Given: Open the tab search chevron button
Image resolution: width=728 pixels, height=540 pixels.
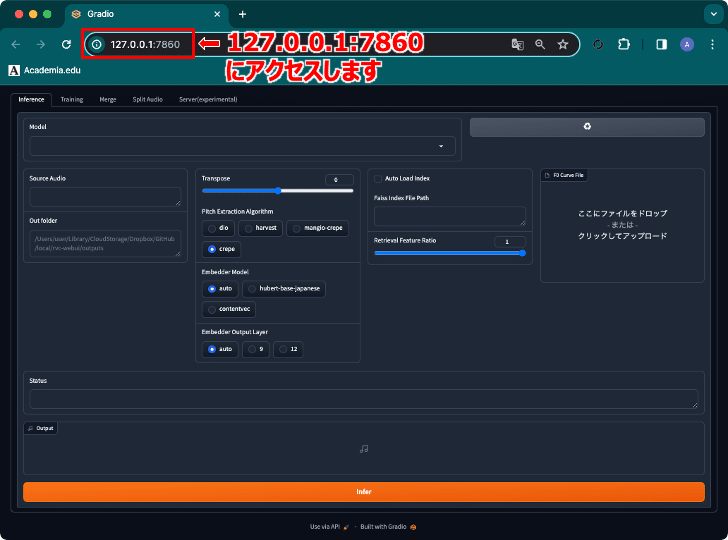Looking at the screenshot, I should (714, 14).
